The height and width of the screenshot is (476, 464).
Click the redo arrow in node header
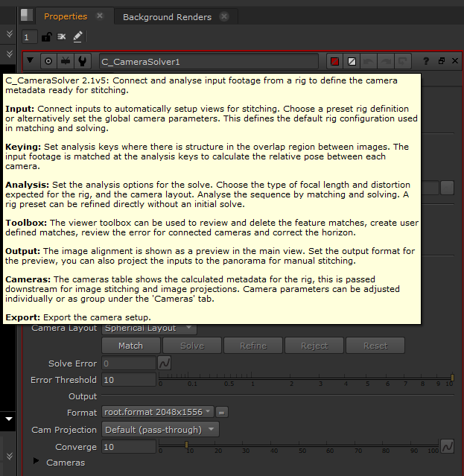(x=386, y=62)
